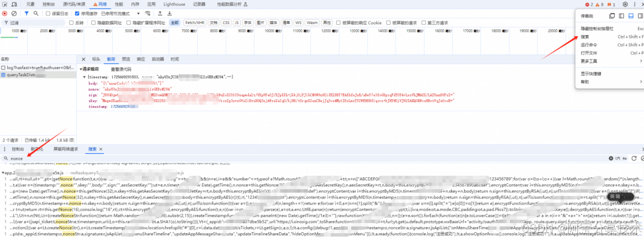This screenshot has width=644, height=239.
Task: Tick the 反转 checkbox
Action: pos(71,23)
